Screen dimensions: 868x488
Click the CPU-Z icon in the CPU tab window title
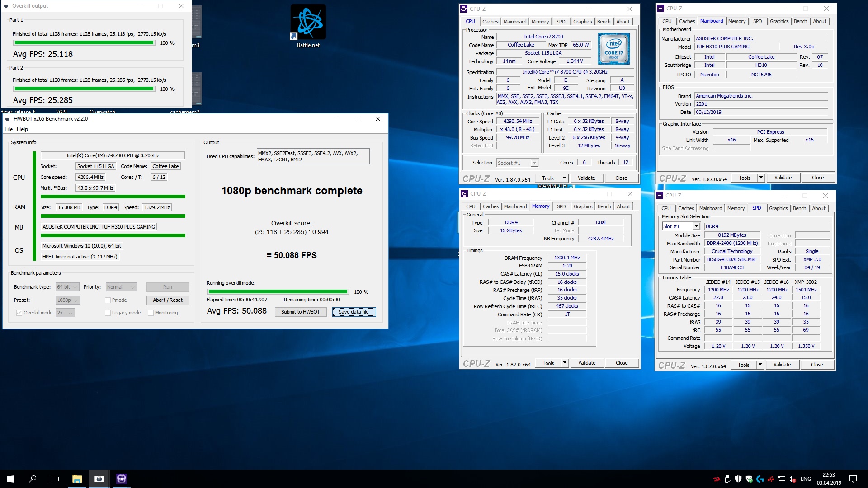(x=464, y=9)
